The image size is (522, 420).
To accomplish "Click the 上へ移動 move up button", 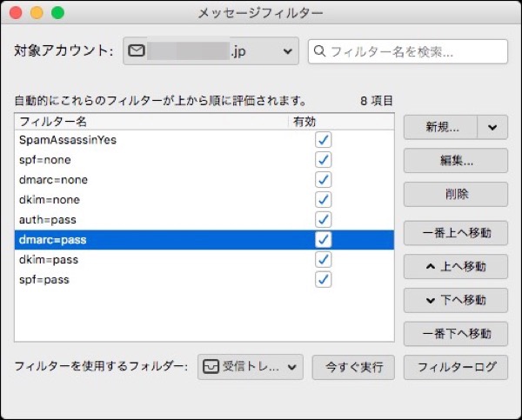I will click(x=455, y=266).
